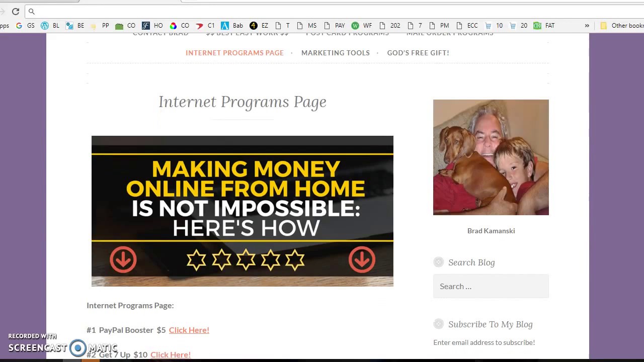The width and height of the screenshot is (644, 362).
Task: Open the C1 bookmark
Action: point(205,25)
